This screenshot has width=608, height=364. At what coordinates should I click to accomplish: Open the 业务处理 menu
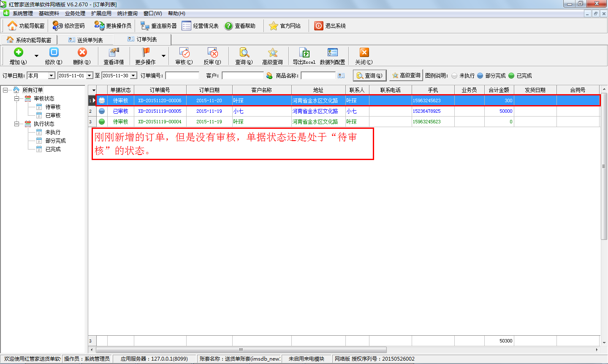click(x=75, y=14)
